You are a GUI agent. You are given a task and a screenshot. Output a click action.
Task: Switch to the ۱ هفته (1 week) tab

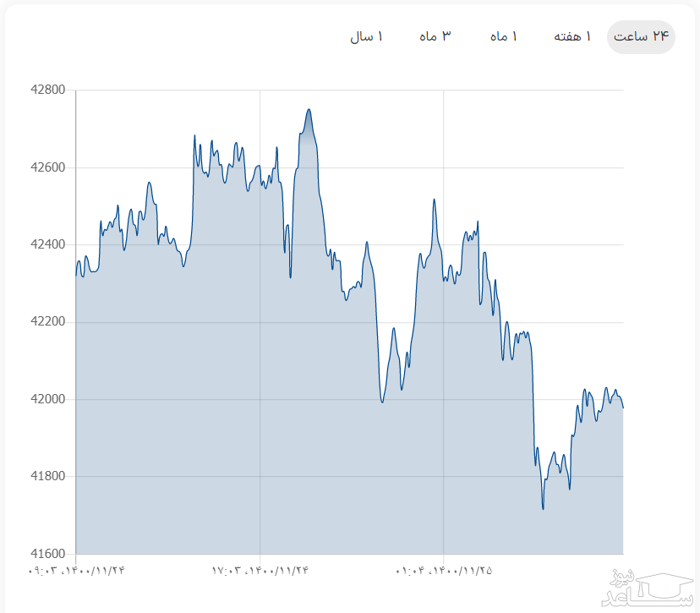(x=572, y=36)
